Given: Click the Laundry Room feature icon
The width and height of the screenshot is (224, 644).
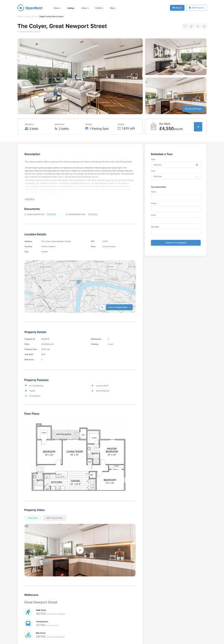Looking at the screenshot, I should (x=92, y=386).
